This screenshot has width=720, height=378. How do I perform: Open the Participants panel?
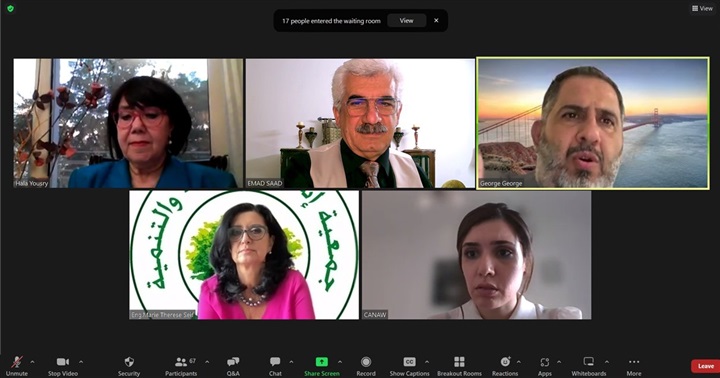[181, 366]
